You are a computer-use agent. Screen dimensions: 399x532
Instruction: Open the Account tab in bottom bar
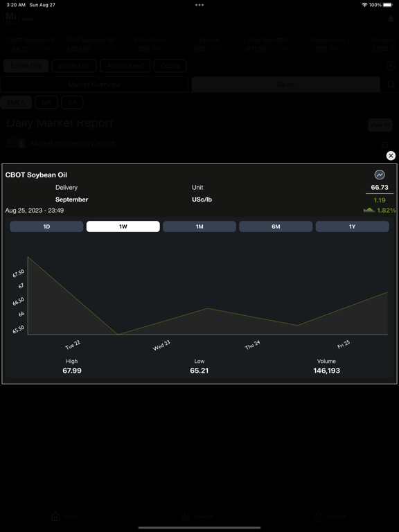(x=330, y=516)
